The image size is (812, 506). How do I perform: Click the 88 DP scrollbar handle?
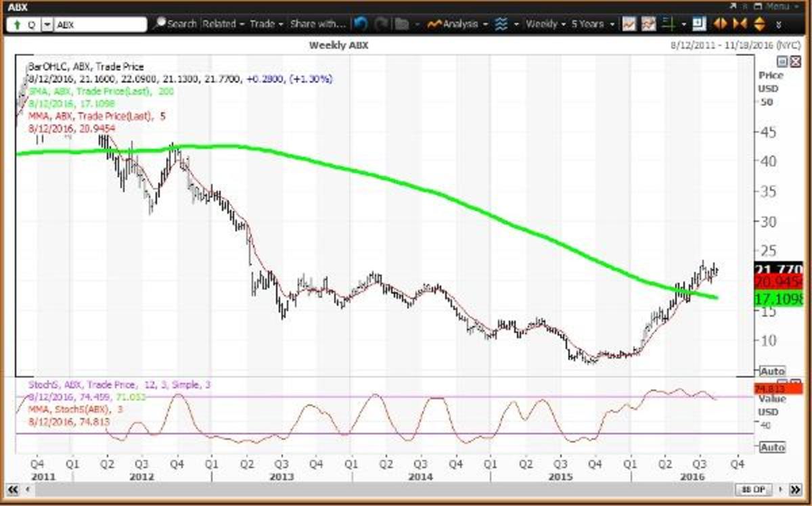click(753, 490)
